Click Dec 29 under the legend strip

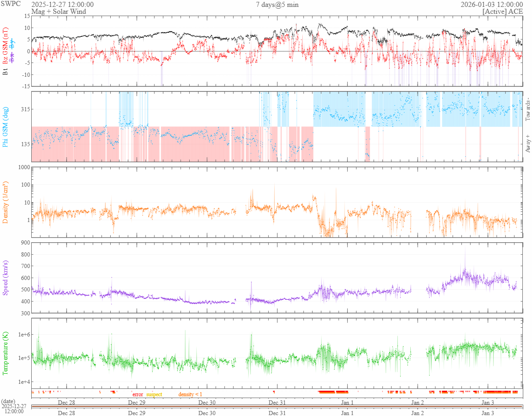[137, 402]
